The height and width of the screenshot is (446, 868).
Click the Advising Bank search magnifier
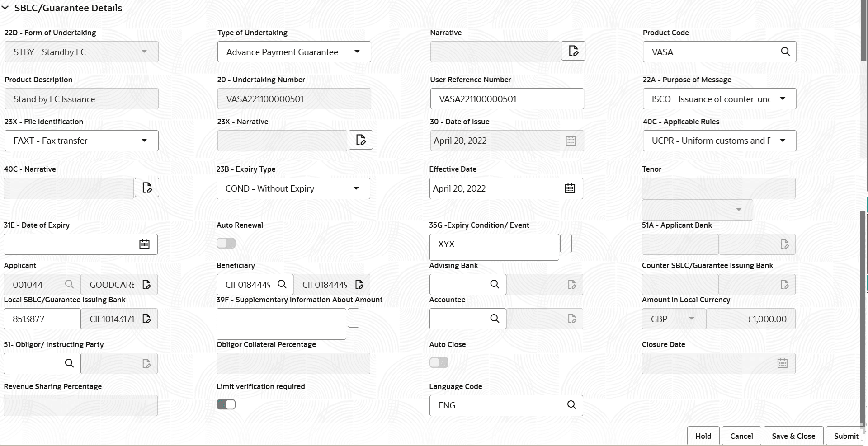(x=494, y=284)
